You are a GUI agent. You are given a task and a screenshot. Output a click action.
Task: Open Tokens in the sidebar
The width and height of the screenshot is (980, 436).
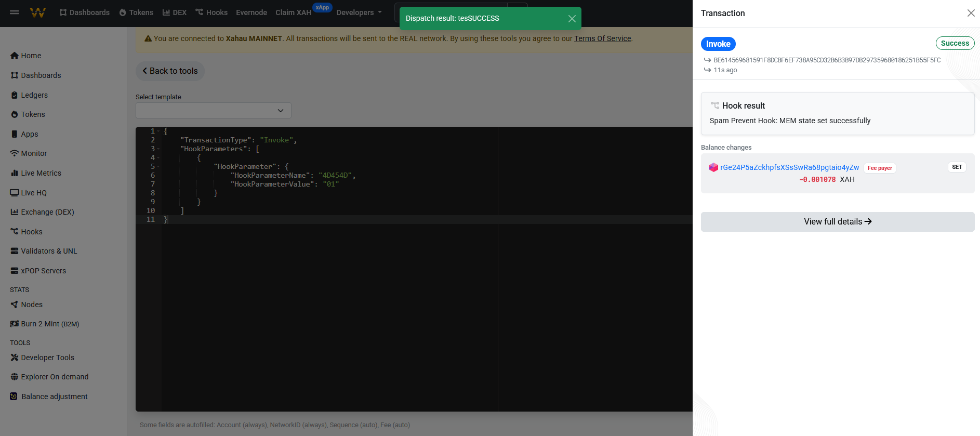[x=28, y=114]
